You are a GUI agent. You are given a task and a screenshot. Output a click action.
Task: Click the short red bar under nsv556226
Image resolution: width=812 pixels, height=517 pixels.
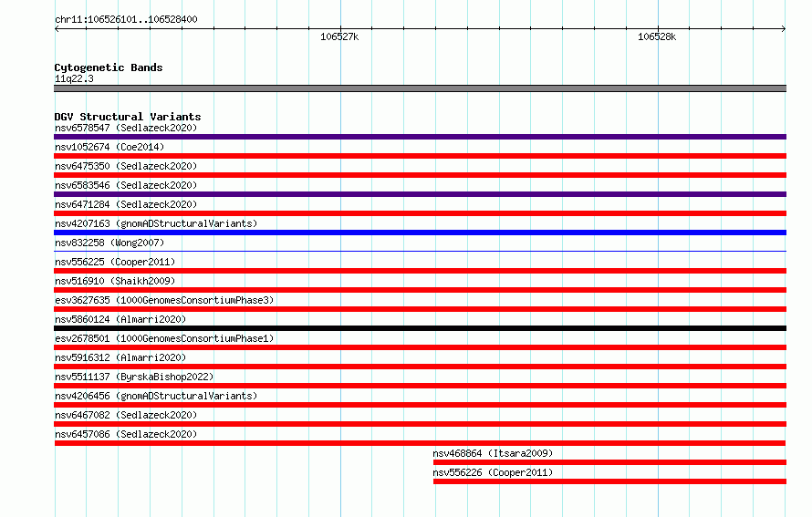click(x=609, y=481)
